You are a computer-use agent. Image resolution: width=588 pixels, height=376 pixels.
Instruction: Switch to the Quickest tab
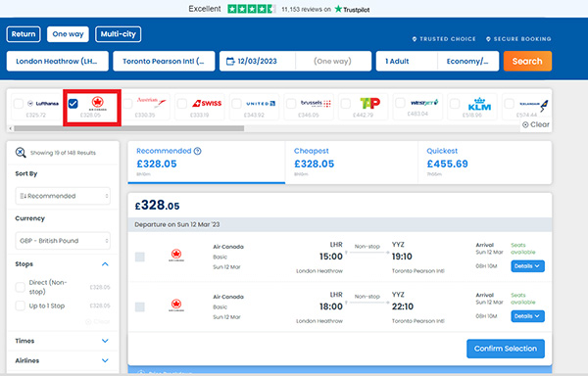pyautogui.click(x=485, y=163)
